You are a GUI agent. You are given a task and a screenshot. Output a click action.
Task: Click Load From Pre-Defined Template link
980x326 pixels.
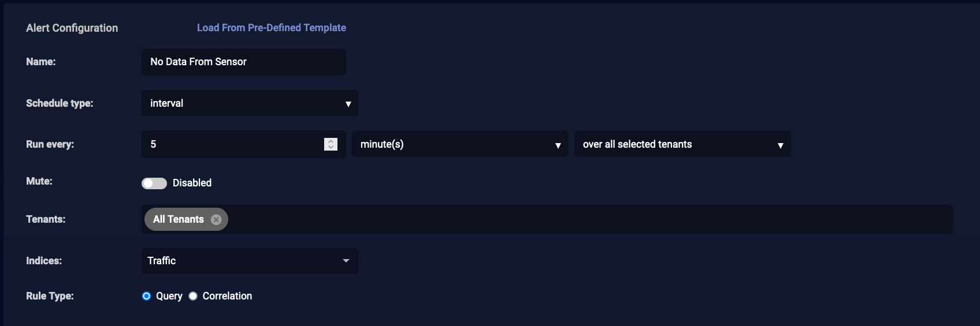pyautogui.click(x=272, y=28)
